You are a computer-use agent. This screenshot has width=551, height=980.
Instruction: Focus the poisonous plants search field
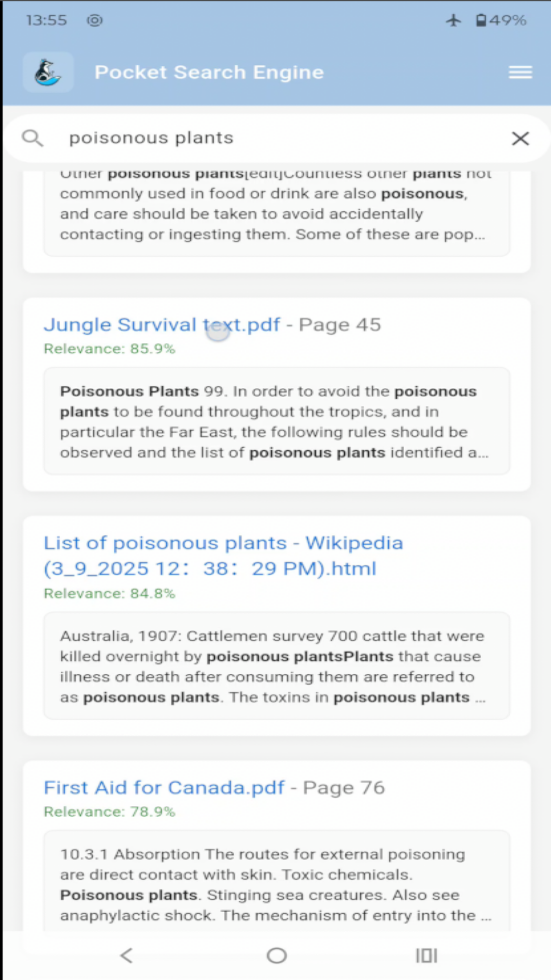(275, 138)
